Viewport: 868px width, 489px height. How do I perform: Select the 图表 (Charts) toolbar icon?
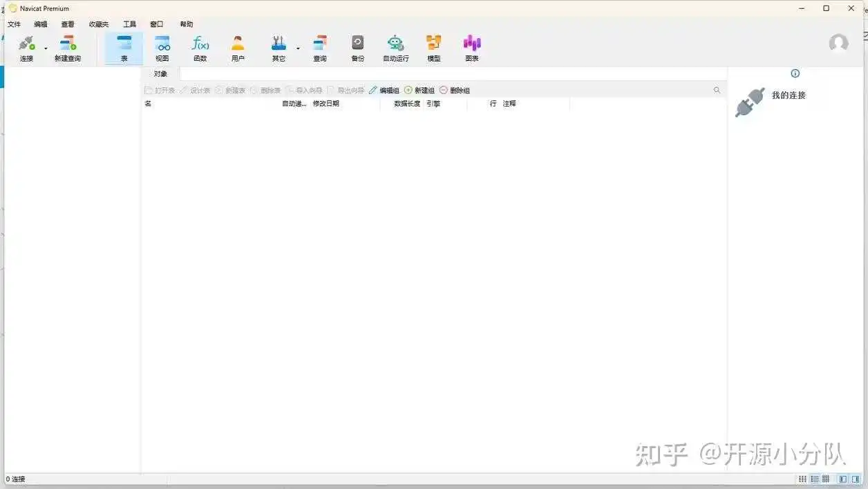point(472,48)
